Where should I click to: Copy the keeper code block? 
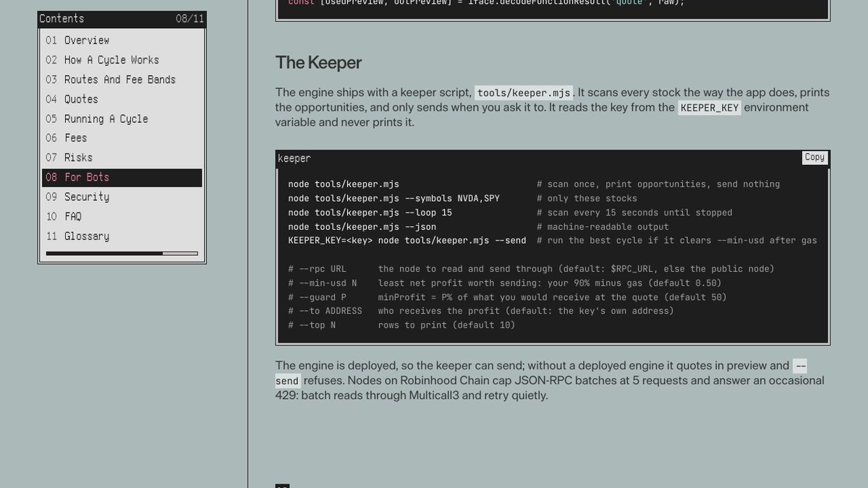coord(814,158)
